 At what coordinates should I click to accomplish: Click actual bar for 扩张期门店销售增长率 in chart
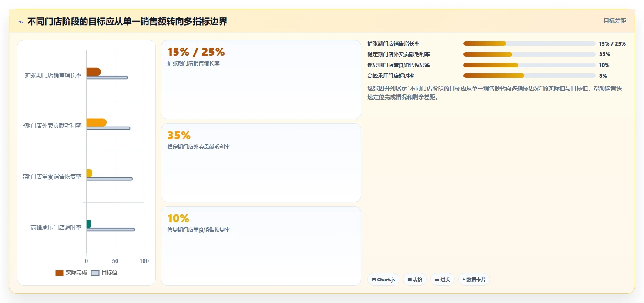point(94,72)
